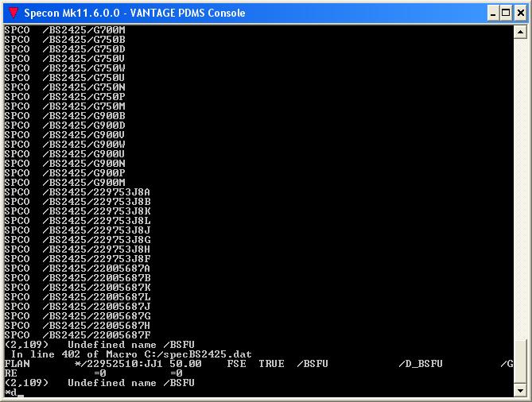This screenshot has height=402, width=532.
Task: Select line /BS2425/G900D
Action: (x=64, y=125)
